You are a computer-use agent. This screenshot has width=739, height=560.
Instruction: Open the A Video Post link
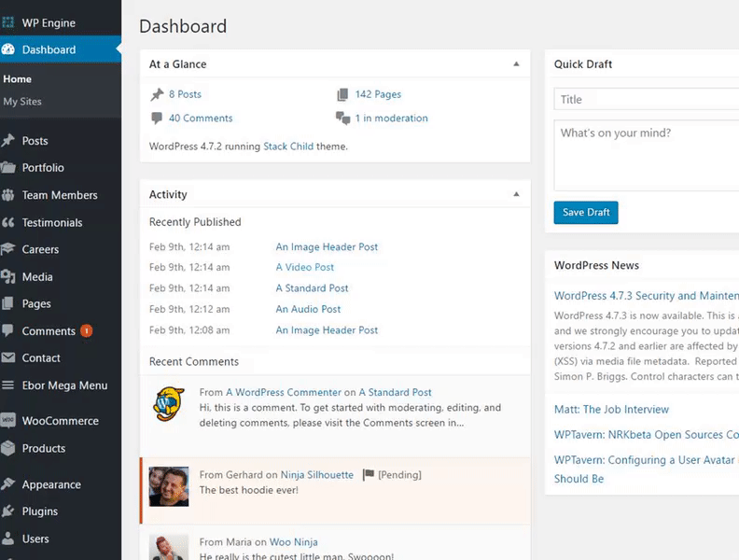[x=305, y=267]
